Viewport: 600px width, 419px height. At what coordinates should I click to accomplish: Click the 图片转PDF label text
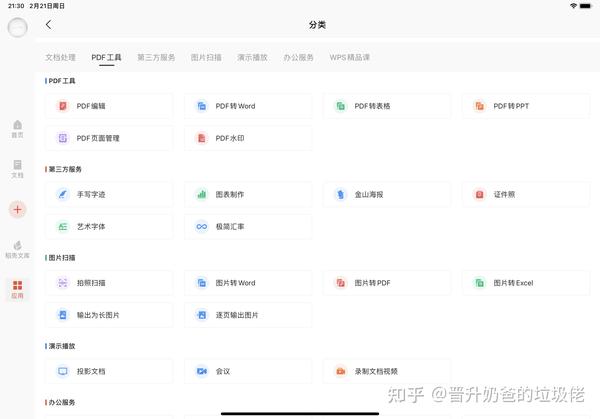click(372, 283)
